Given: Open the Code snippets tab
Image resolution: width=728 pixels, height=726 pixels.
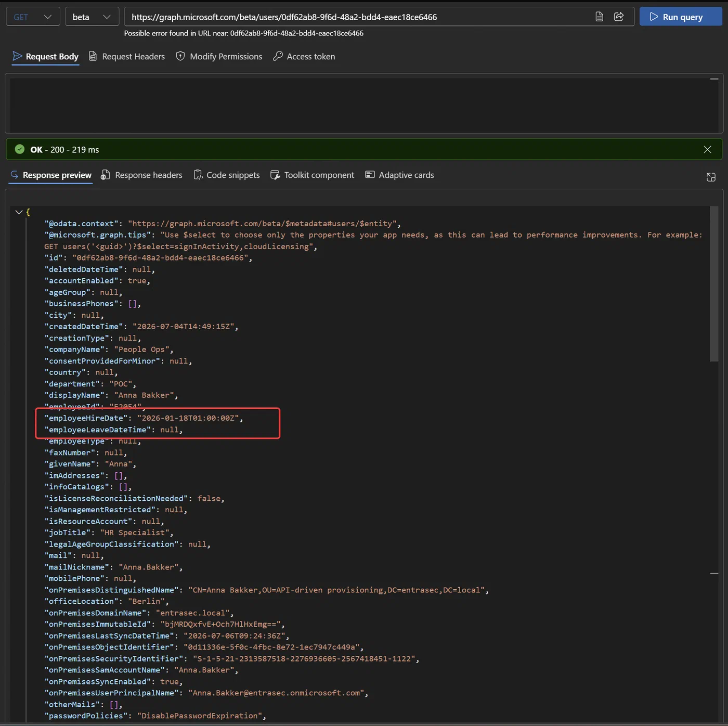Looking at the screenshot, I should (x=227, y=175).
